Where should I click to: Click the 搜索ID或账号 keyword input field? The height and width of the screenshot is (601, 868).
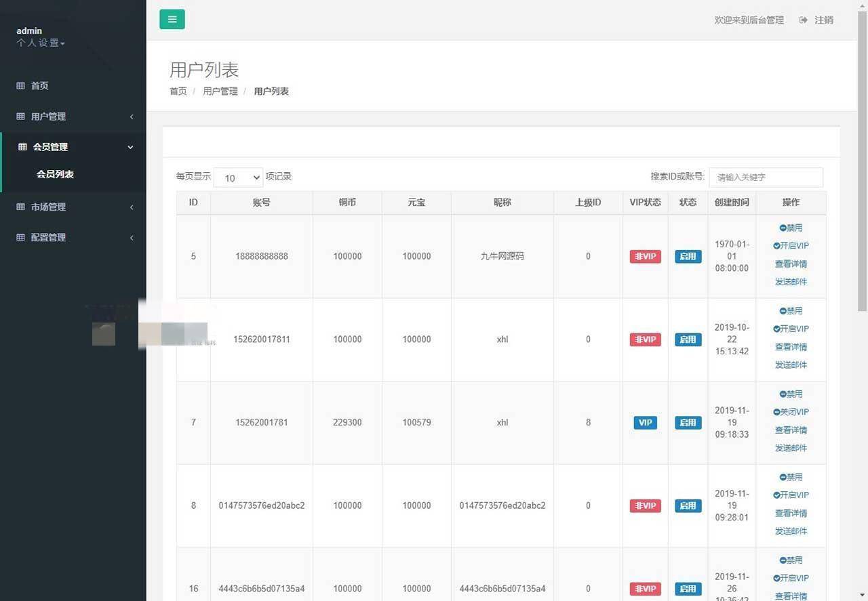766,177
